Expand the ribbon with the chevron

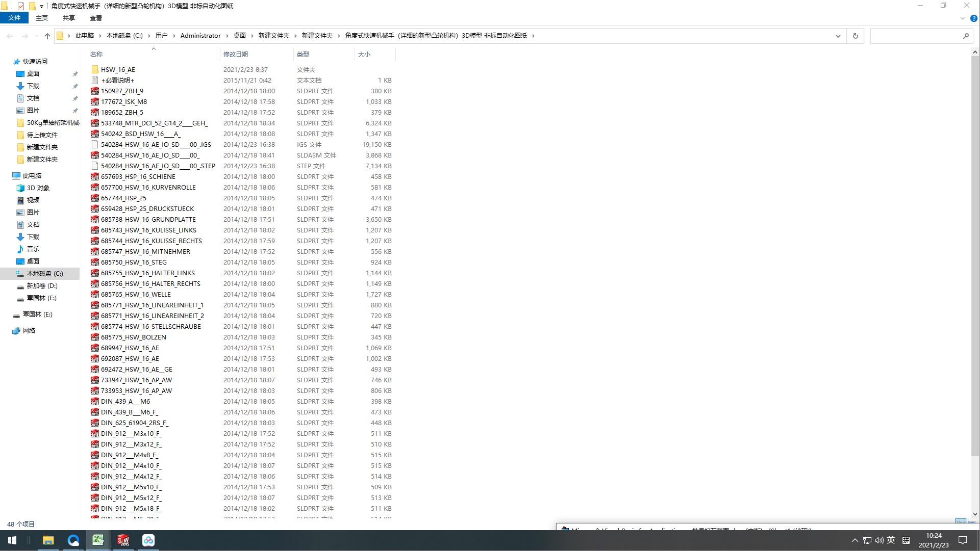(x=963, y=18)
